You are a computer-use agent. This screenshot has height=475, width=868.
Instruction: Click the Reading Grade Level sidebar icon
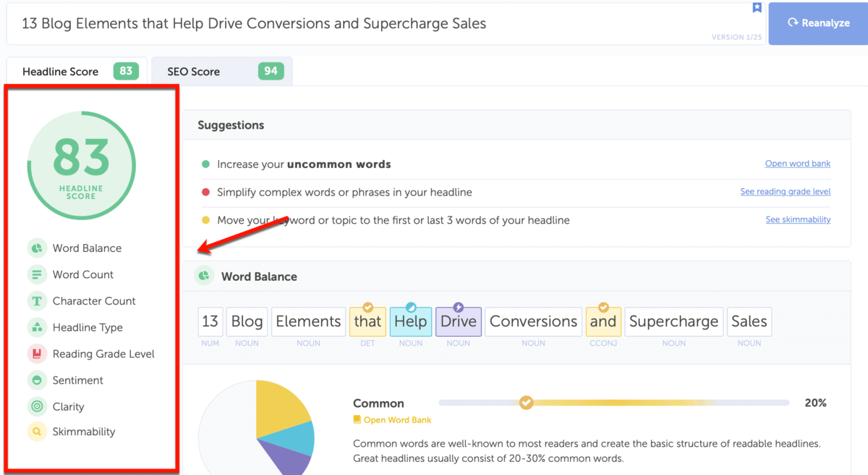[37, 354]
